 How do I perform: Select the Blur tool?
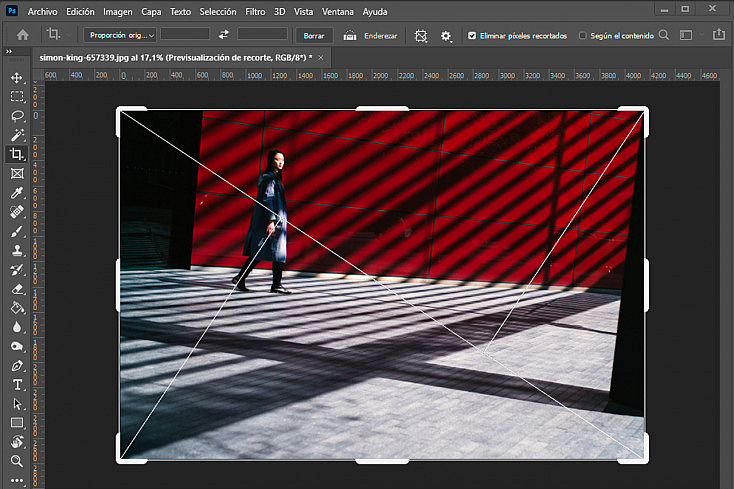pos(17,327)
